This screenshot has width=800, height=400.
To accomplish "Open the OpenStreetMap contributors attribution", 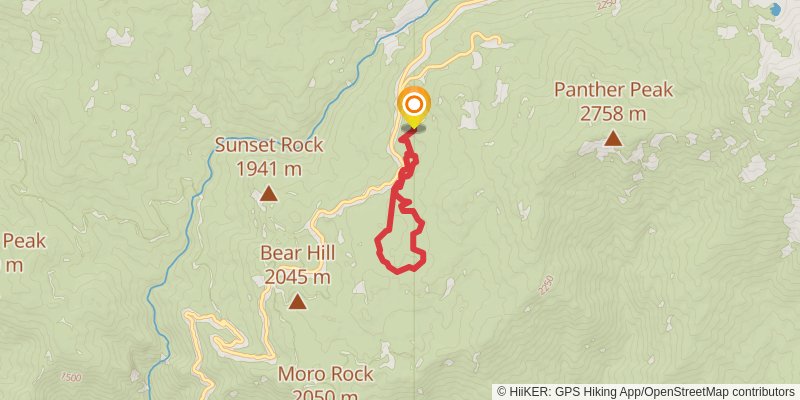I will (x=720, y=392).
